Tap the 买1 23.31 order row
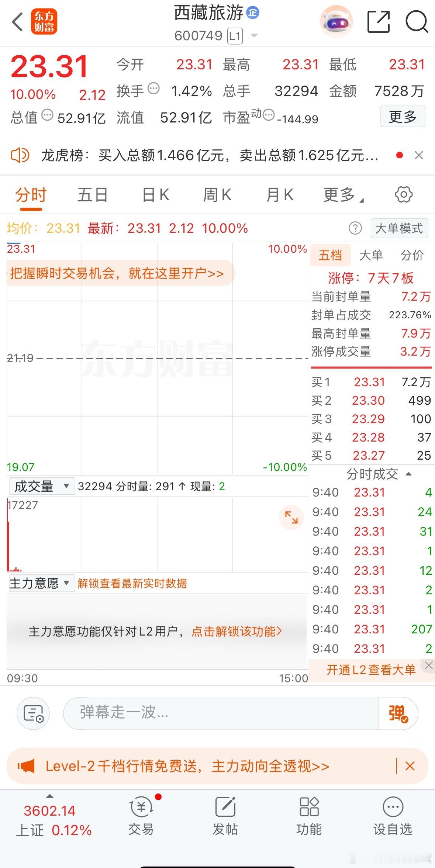Screen dimensions: 435x868 pos(371,382)
